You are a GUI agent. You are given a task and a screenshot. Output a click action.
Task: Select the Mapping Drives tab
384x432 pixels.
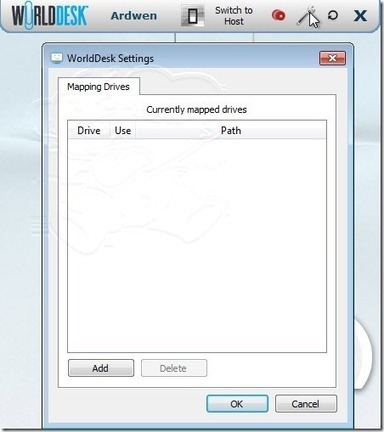(x=98, y=87)
